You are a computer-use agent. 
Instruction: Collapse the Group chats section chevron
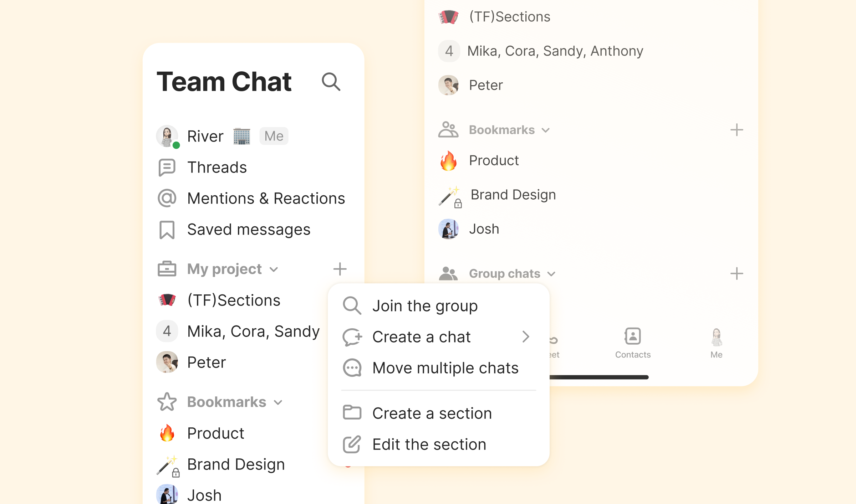(x=551, y=274)
